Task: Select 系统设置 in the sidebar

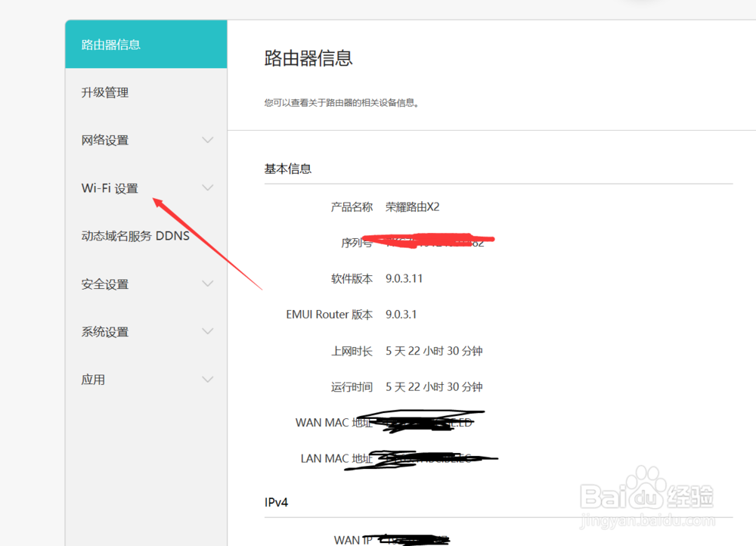Action: click(x=146, y=331)
